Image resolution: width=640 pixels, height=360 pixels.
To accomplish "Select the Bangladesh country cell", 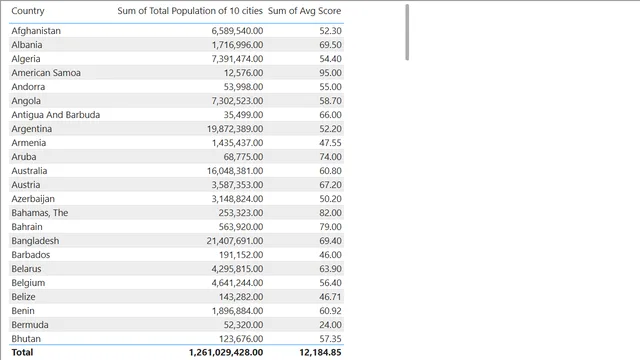I will coord(35,241).
